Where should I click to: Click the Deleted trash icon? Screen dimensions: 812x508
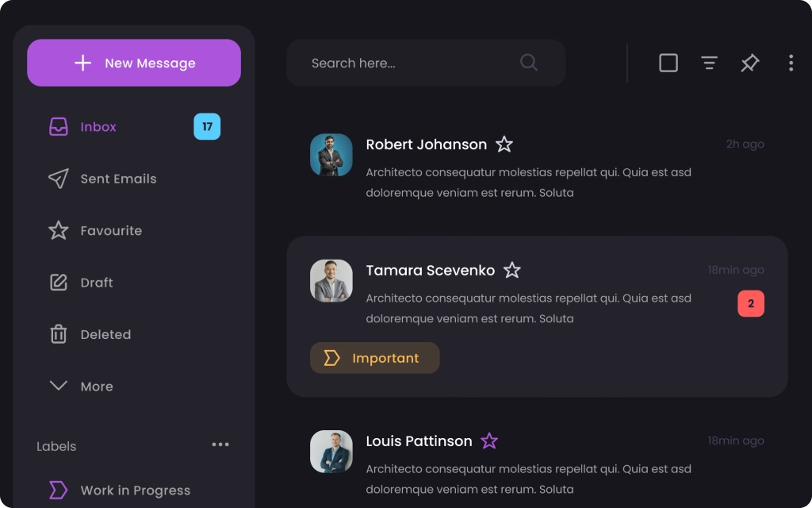(59, 334)
